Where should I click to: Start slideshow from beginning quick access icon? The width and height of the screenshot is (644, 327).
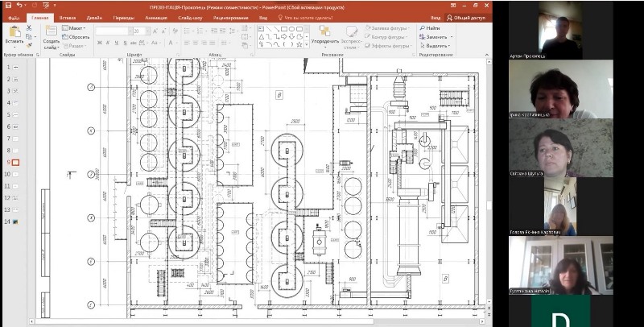pyautogui.click(x=46, y=6)
